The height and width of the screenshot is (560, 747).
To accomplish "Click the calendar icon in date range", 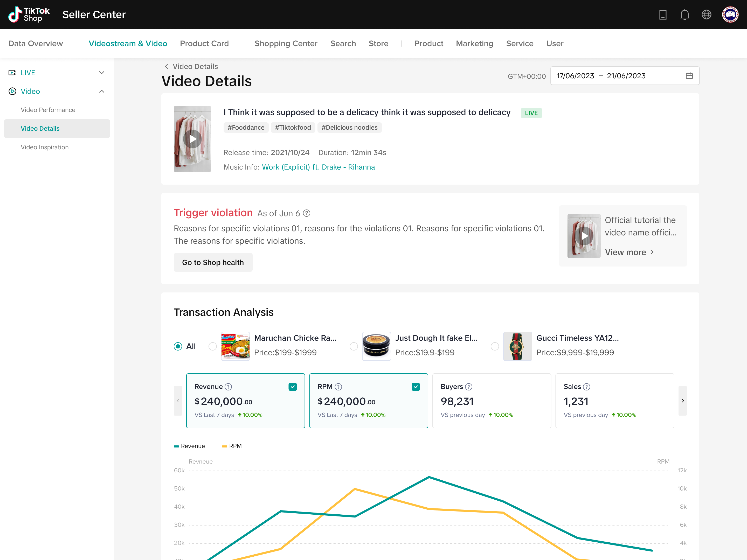I will point(689,76).
